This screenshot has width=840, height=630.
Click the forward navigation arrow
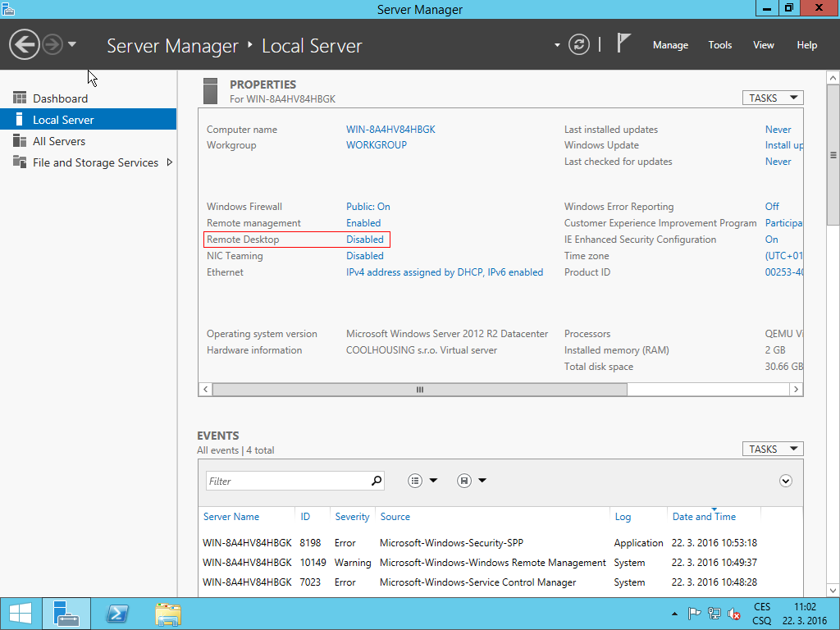coord(52,44)
